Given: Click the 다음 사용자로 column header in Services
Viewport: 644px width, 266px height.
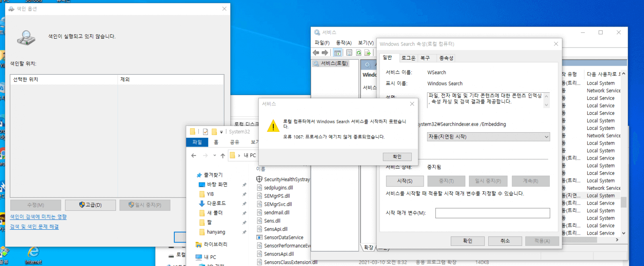Looking at the screenshot, I should (603, 74).
